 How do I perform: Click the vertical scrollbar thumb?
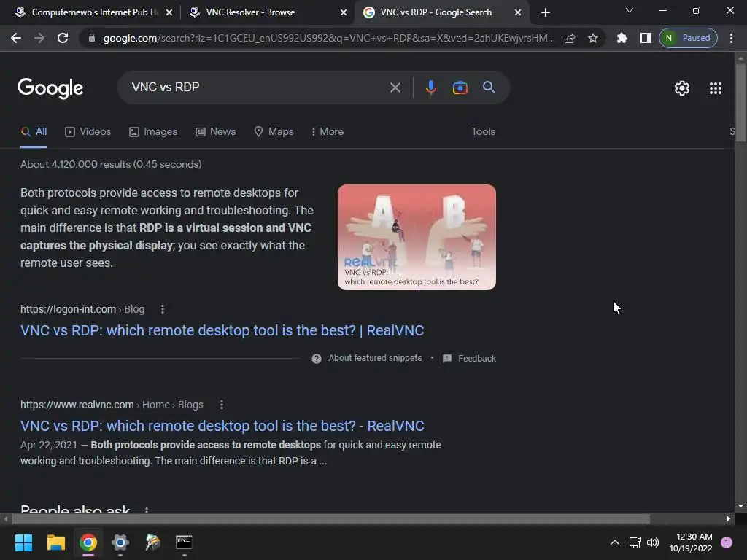740,102
